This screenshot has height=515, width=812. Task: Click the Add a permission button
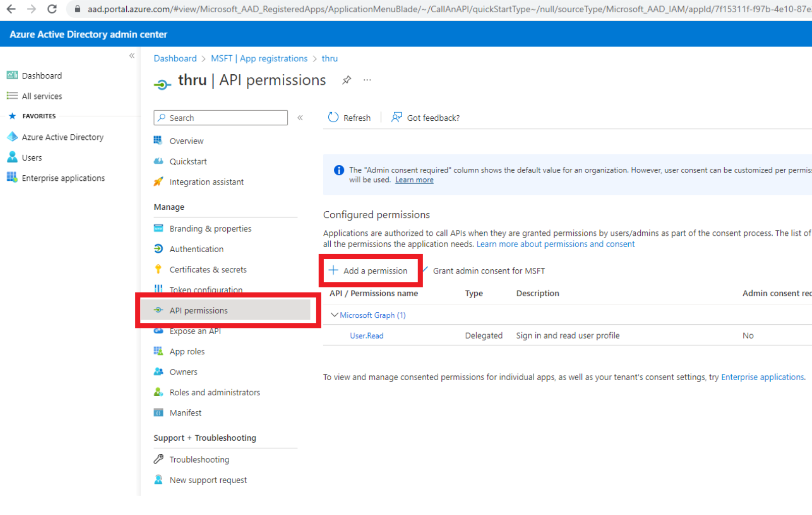369,271
